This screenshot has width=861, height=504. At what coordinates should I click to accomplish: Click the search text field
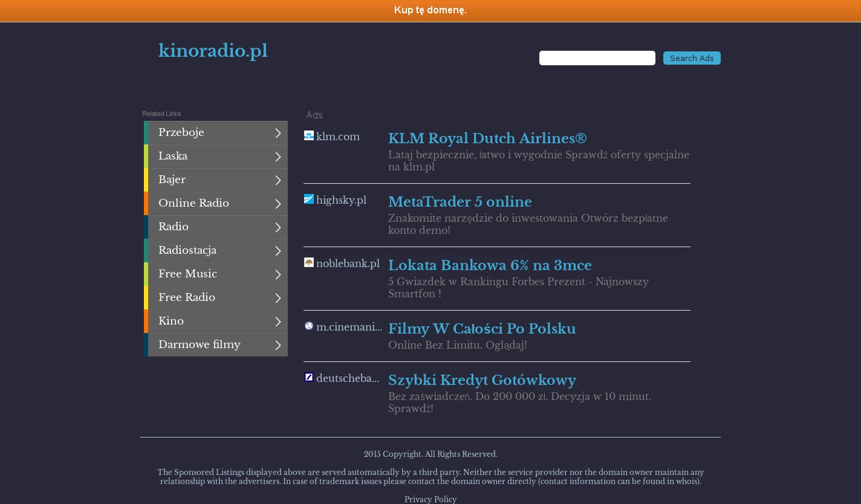pyautogui.click(x=597, y=58)
